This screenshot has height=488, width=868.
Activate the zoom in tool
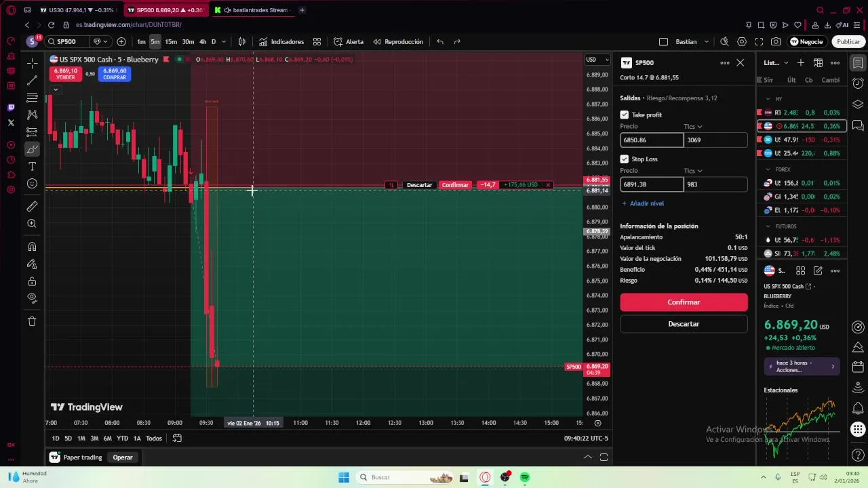32,224
